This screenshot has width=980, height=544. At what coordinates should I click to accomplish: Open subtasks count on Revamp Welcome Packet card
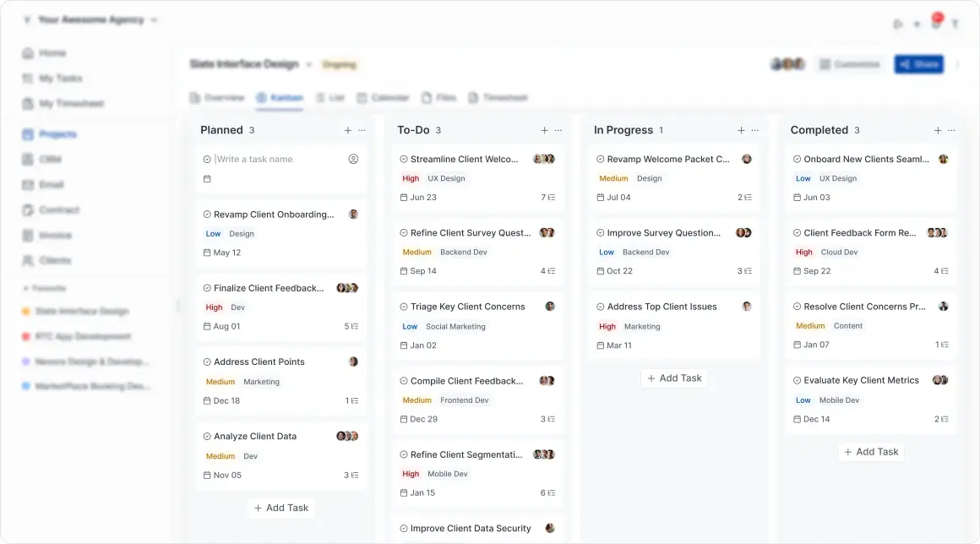(744, 198)
